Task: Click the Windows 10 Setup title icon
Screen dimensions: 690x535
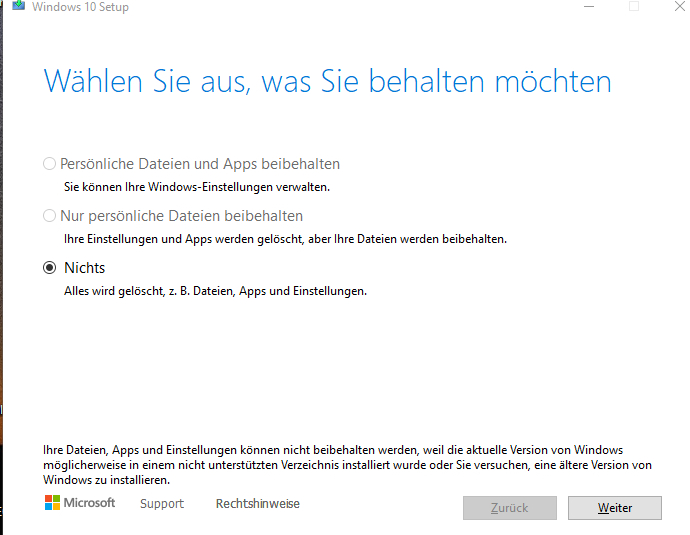Action: [18, 6]
